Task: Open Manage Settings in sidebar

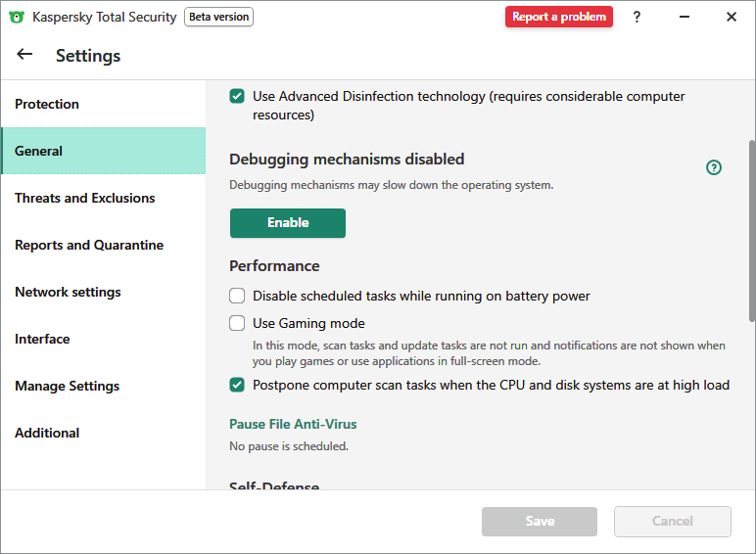Action: pyautogui.click(x=67, y=386)
